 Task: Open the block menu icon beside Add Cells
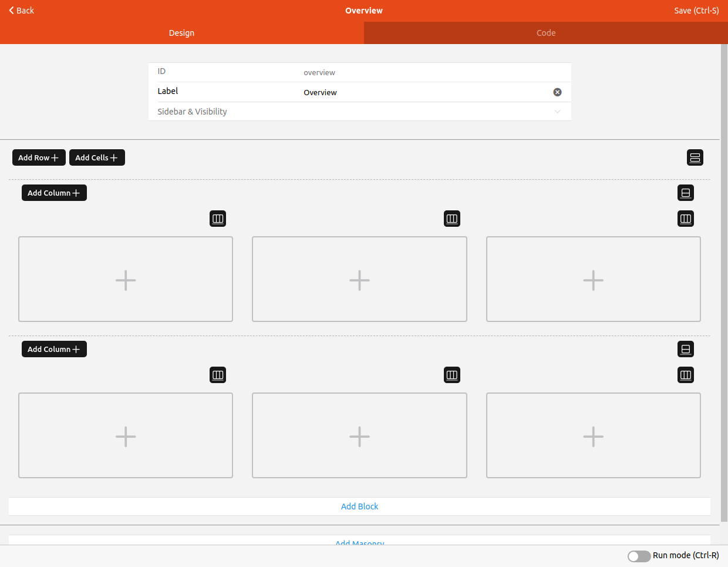pos(695,157)
